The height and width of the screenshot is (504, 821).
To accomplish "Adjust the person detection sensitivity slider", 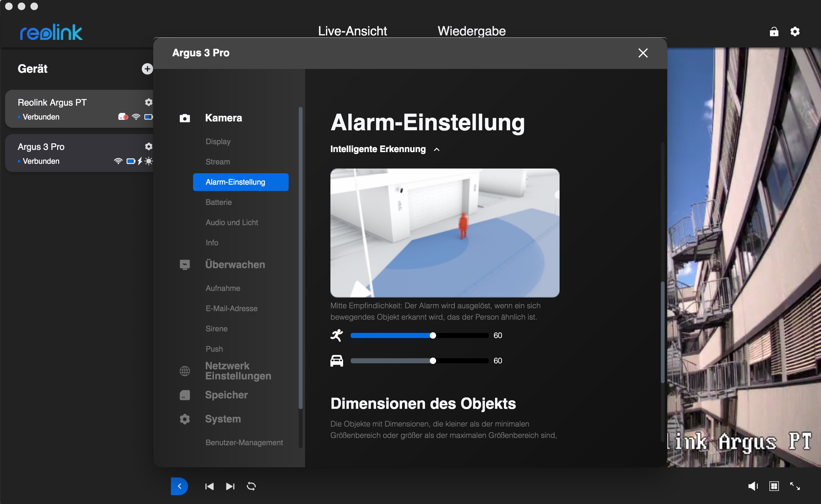I will point(433,335).
